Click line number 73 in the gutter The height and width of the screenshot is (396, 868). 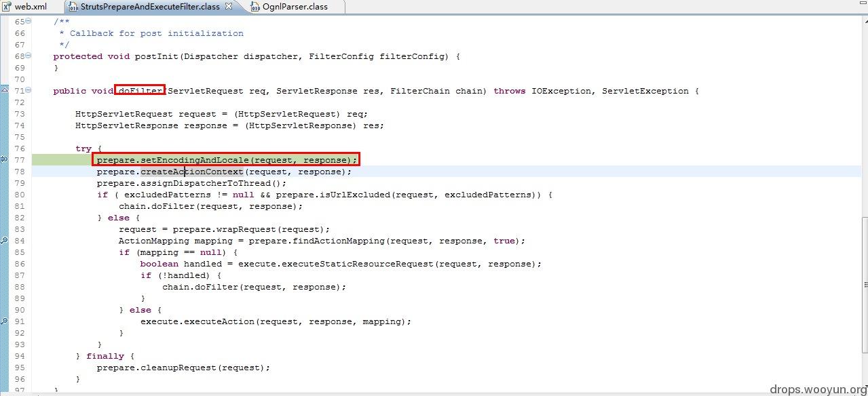coord(19,114)
